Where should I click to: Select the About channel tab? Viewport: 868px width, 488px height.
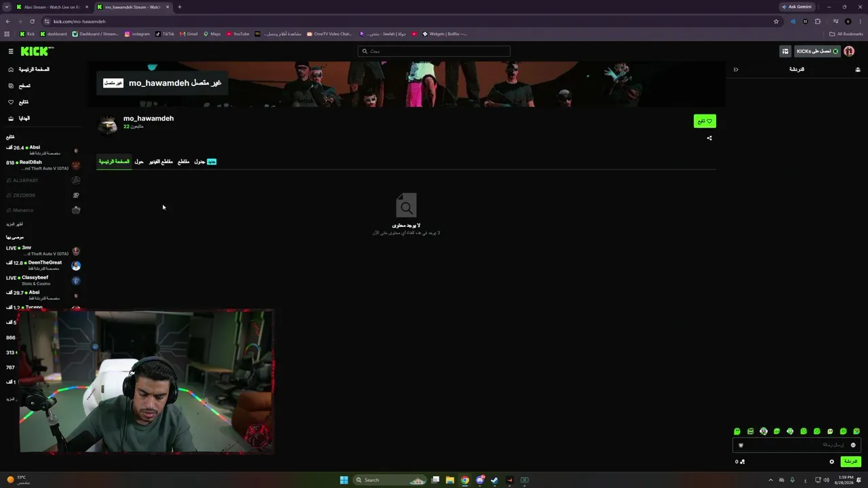pyautogui.click(x=139, y=162)
